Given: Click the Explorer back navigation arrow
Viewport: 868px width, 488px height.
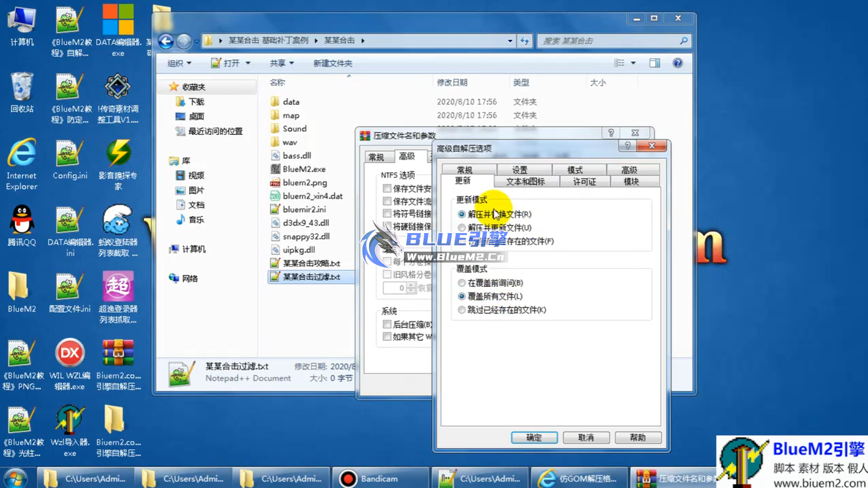Looking at the screenshot, I should [166, 41].
